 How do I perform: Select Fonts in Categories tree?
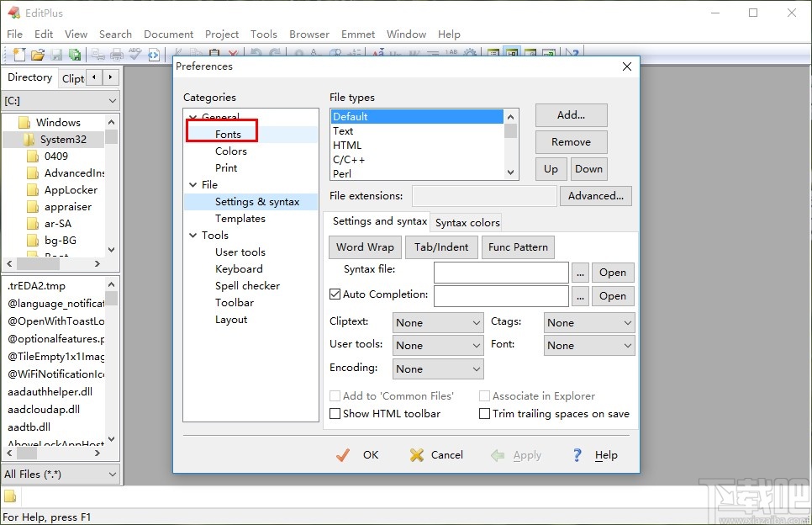coord(229,135)
